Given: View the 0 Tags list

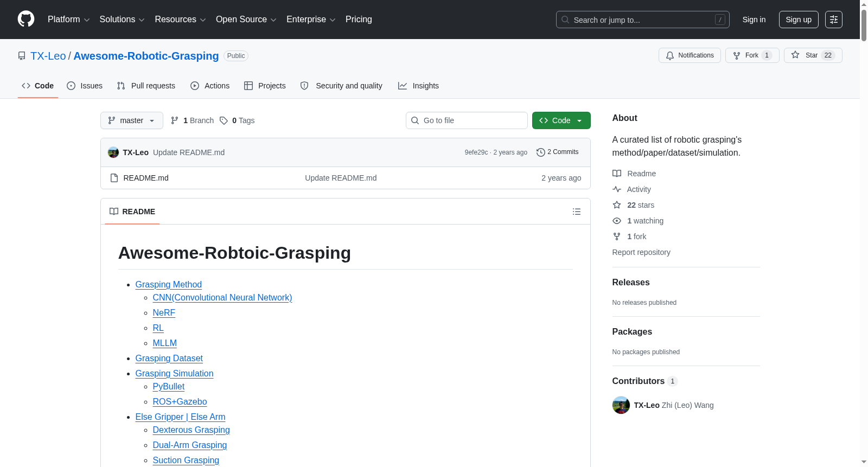Looking at the screenshot, I should [237, 120].
